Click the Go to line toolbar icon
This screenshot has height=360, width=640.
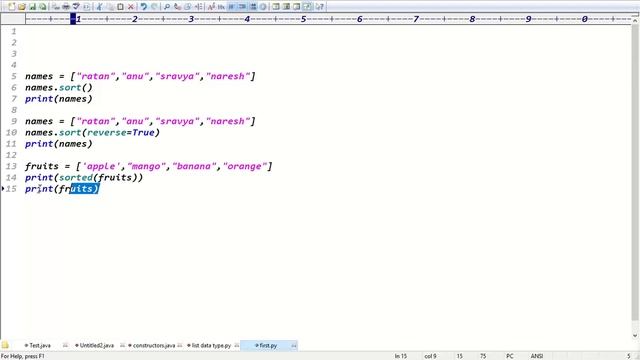click(x=198, y=7)
